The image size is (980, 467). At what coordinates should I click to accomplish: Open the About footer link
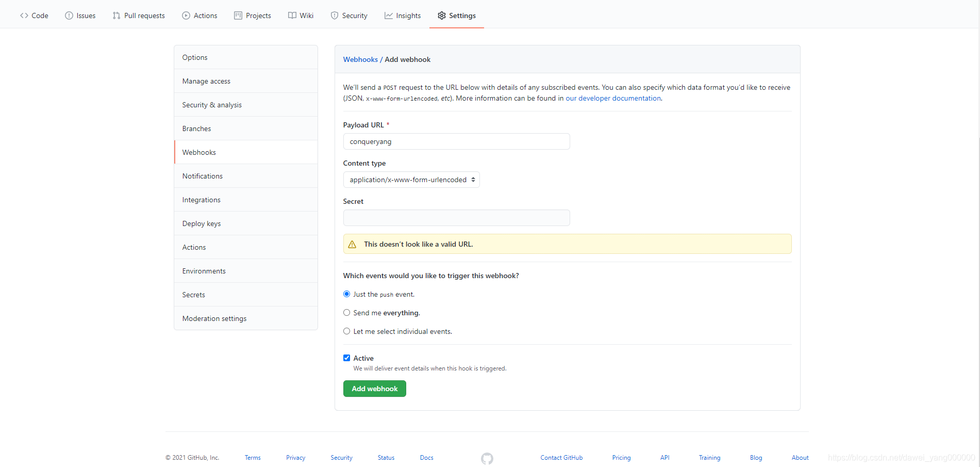click(800, 458)
